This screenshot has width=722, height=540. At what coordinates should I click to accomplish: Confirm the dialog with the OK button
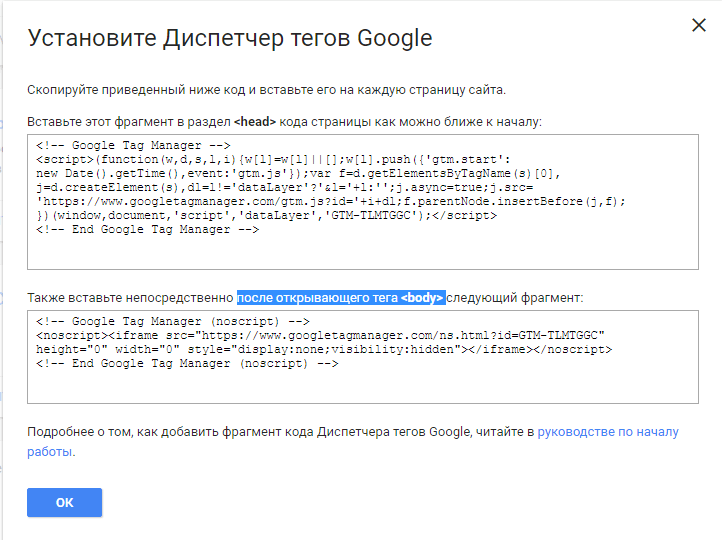point(64,502)
